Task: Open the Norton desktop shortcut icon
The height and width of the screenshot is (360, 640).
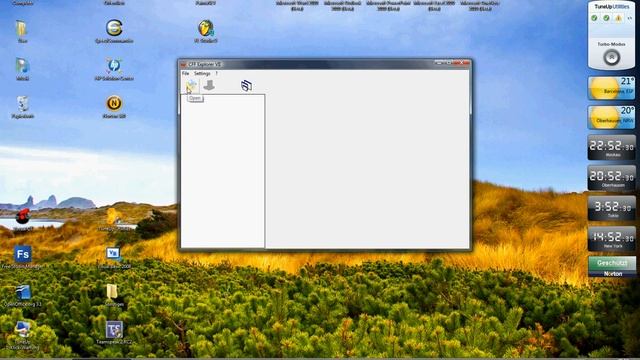Action: [x=114, y=103]
